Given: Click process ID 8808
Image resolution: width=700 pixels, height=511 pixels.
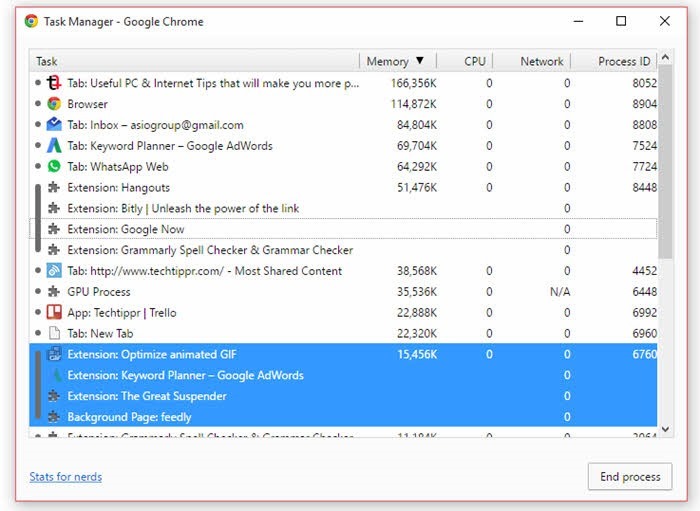Looking at the screenshot, I should (644, 125).
